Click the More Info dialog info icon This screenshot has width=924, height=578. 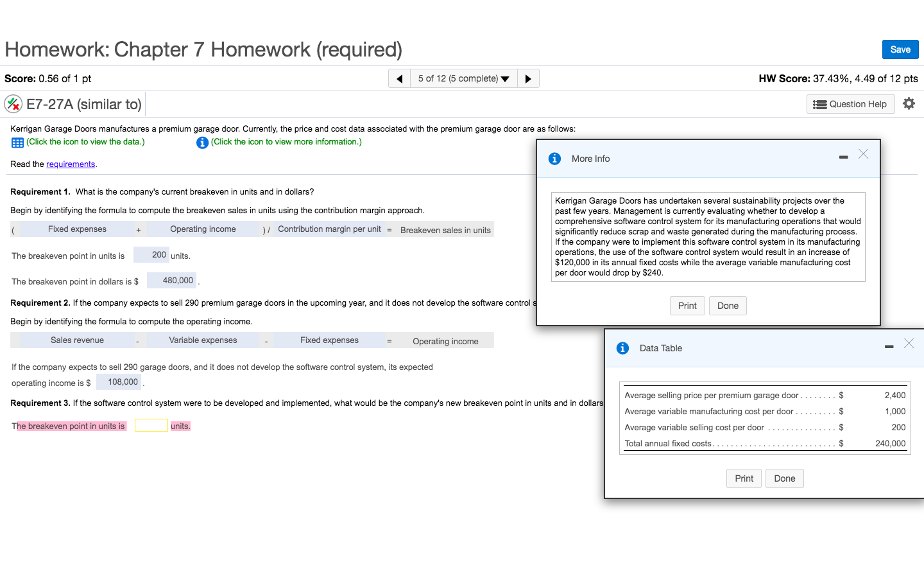pyautogui.click(x=555, y=159)
